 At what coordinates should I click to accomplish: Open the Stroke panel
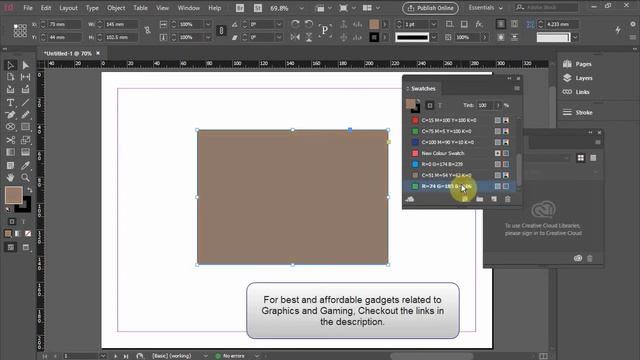578,112
